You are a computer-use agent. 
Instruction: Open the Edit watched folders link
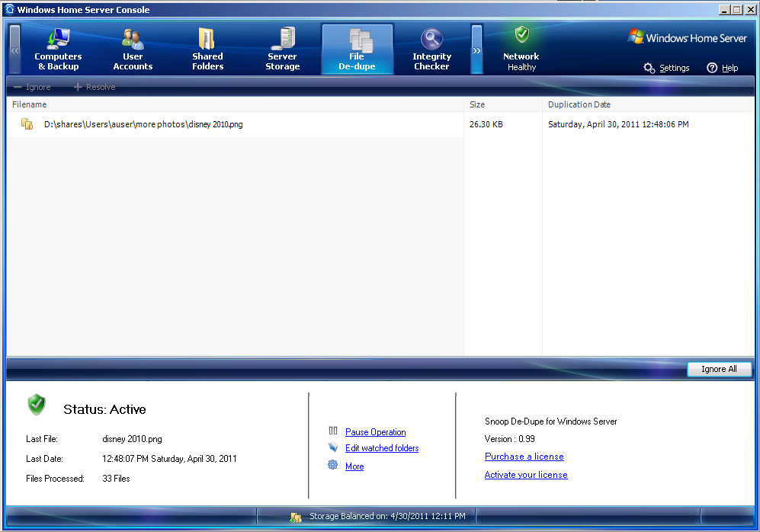coord(382,448)
